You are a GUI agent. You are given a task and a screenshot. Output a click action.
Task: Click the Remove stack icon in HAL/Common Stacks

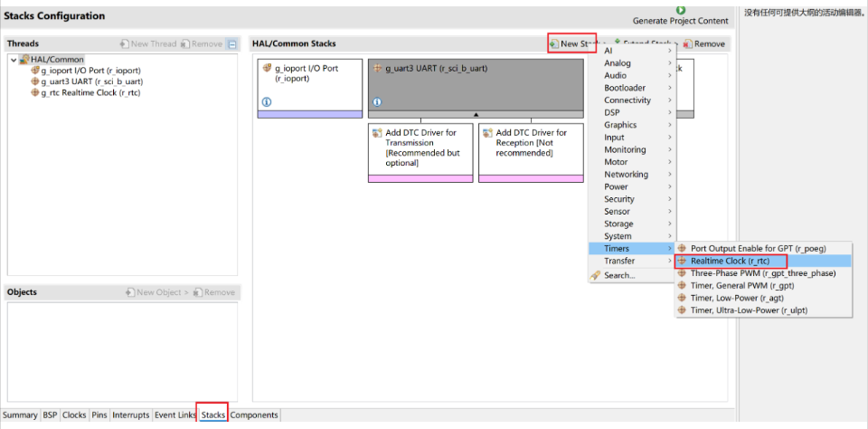coord(688,43)
